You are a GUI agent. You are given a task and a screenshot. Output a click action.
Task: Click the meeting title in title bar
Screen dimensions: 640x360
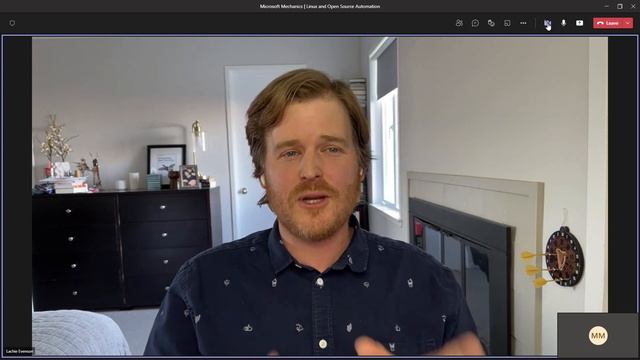pos(320,6)
